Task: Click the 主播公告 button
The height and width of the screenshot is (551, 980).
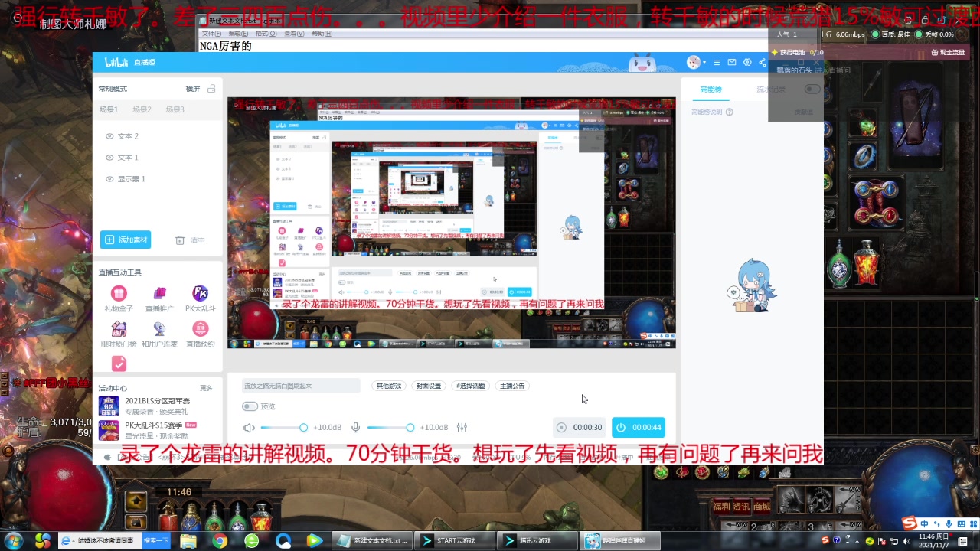Action: tap(513, 386)
